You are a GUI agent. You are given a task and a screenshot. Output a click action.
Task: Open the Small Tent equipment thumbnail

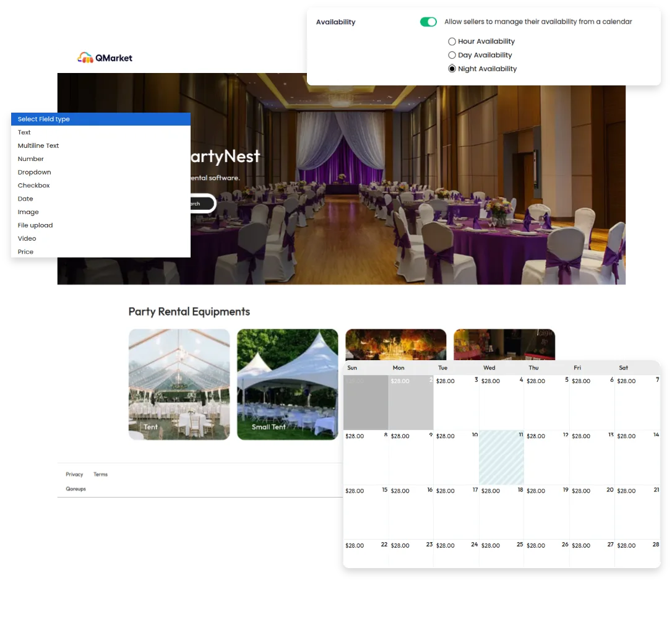(287, 384)
